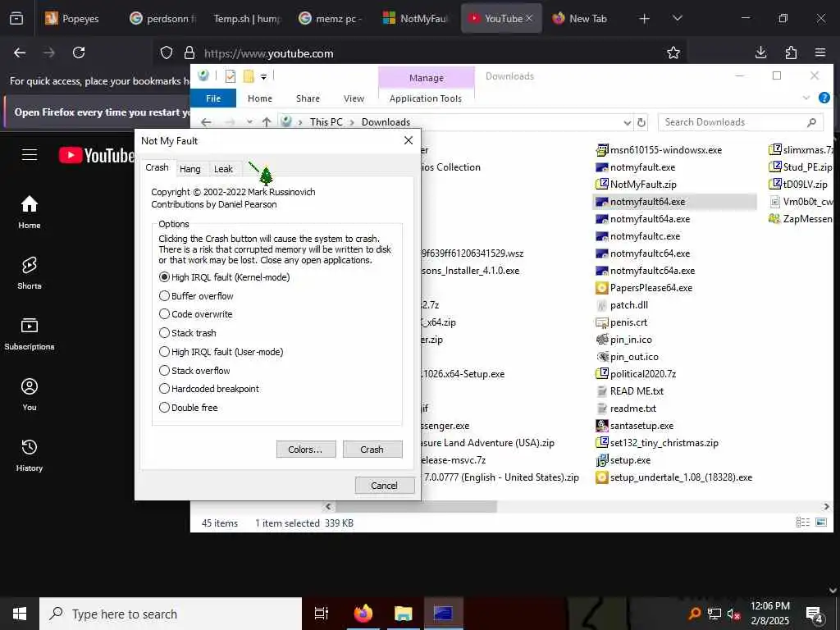Select the ZapMessenger file icon

point(774,218)
